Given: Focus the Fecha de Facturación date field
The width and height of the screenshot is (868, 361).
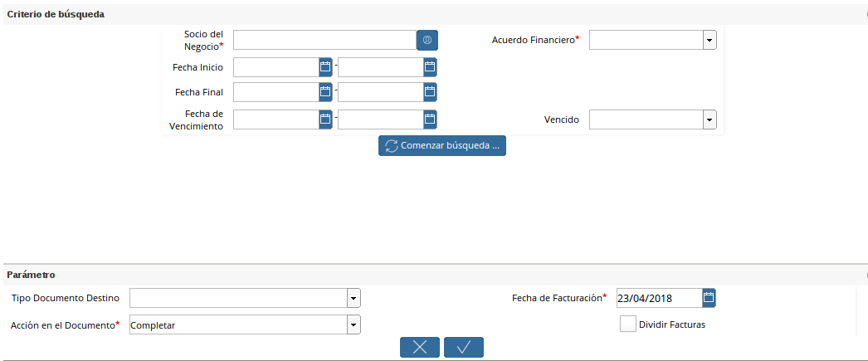Looking at the screenshot, I should point(659,298).
